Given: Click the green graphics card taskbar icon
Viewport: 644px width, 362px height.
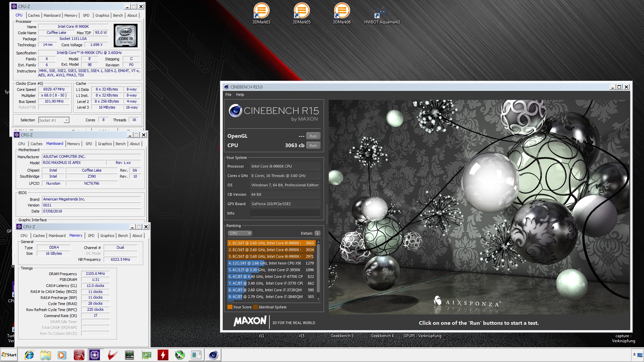Looking at the screenshot, I should (146, 355).
